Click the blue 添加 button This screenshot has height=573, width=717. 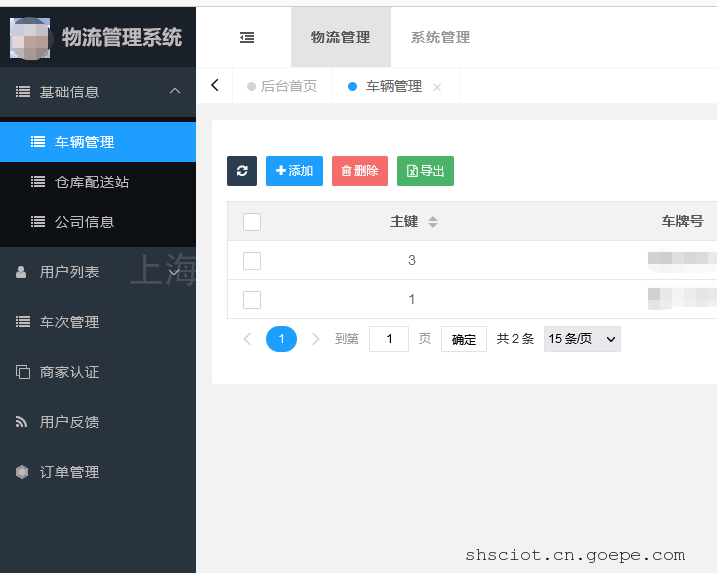click(294, 171)
